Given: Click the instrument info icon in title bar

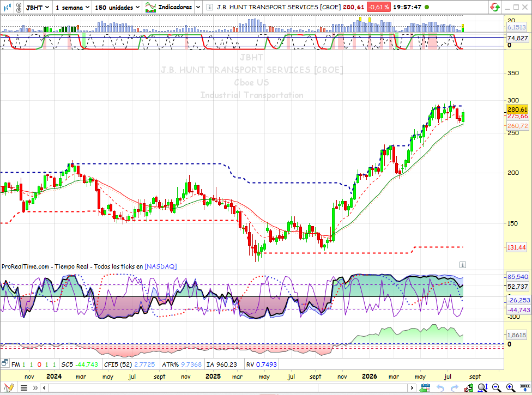Looking at the screenshot, I should point(210,7).
